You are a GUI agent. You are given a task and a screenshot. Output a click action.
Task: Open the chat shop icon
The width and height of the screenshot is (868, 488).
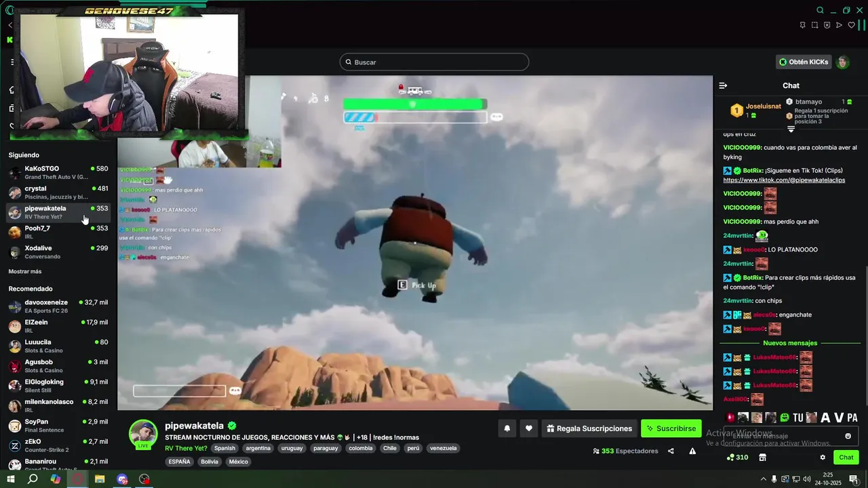762,457
